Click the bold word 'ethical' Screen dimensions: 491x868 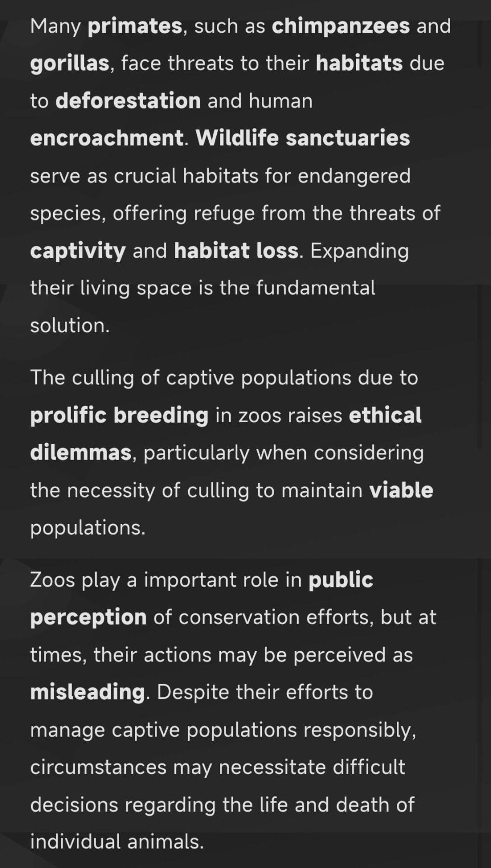pos(385,415)
